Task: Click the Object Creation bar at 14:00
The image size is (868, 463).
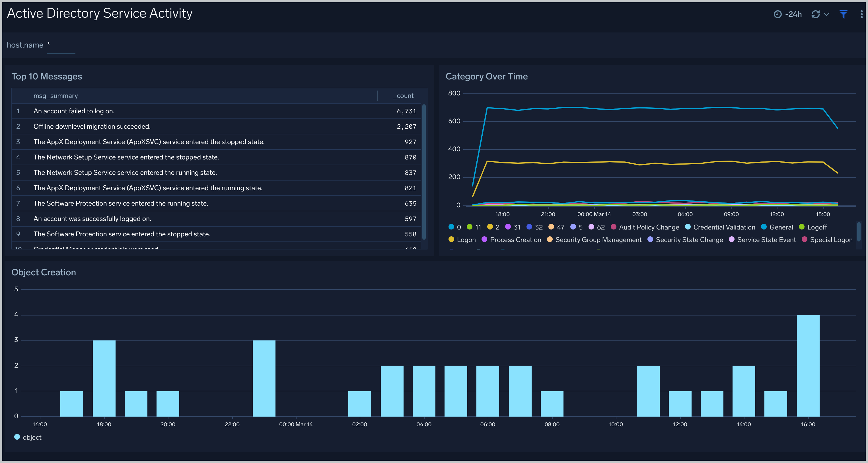Action: tap(744, 391)
